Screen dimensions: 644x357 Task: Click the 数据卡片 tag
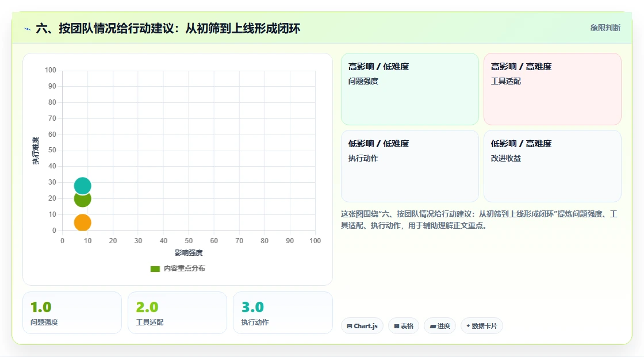(481, 326)
